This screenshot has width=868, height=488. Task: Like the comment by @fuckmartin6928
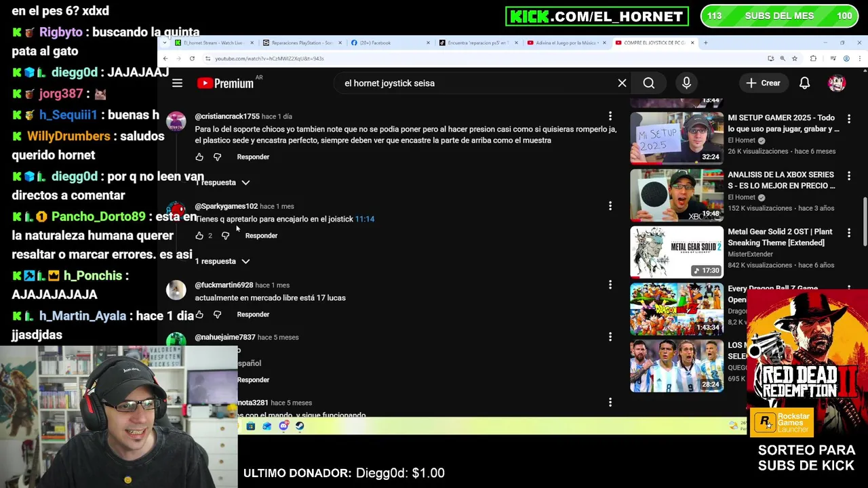click(199, 314)
